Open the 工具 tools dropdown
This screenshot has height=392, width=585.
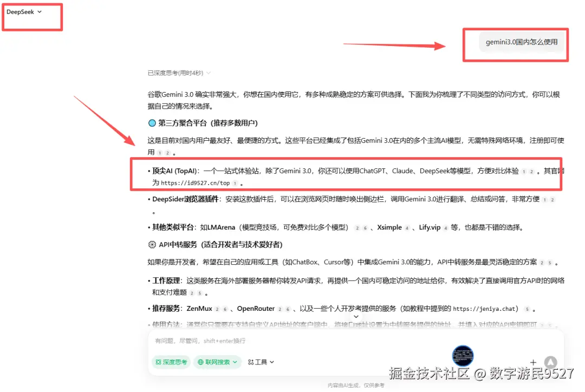click(x=261, y=362)
